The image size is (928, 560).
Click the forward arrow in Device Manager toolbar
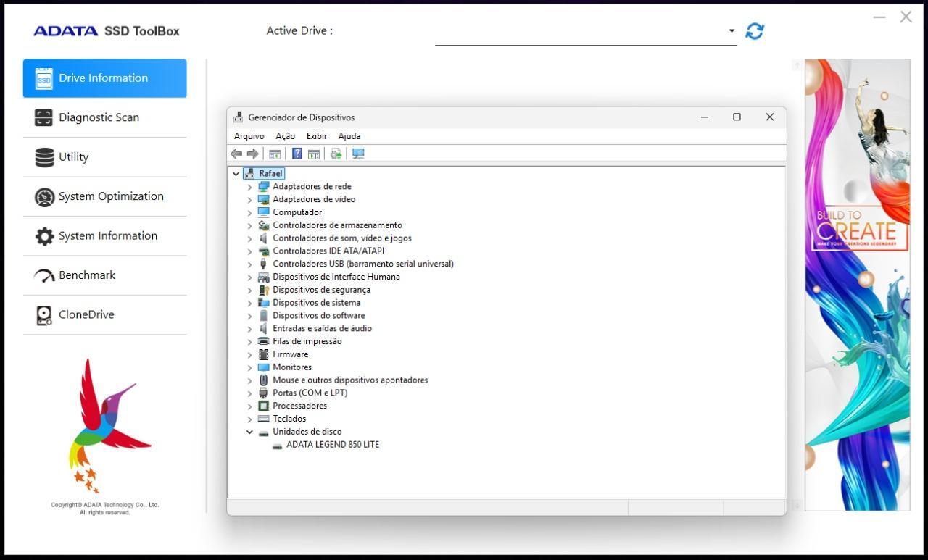coord(252,154)
